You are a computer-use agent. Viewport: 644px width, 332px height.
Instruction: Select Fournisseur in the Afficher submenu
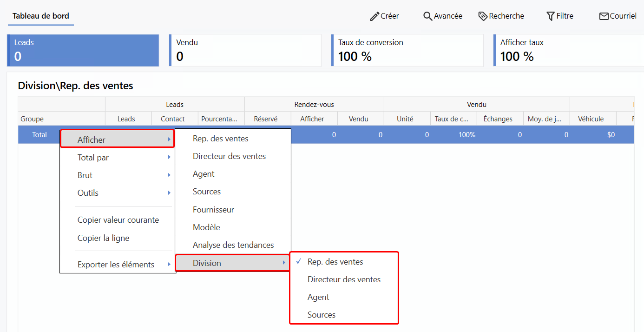[x=213, y=210]
